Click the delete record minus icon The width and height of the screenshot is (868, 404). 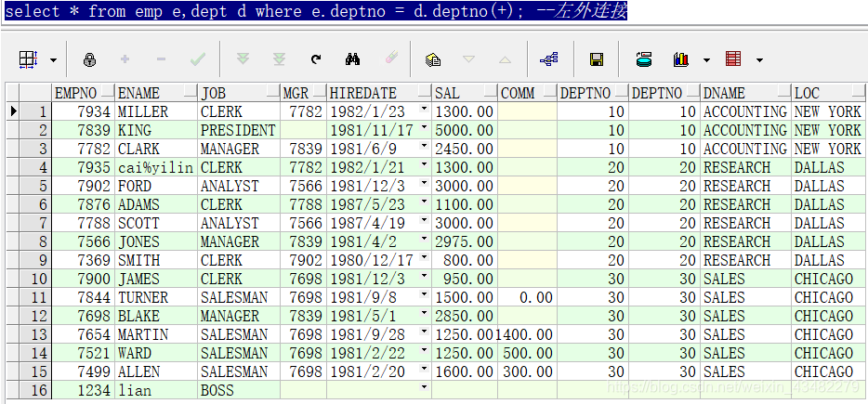point(161,59)
